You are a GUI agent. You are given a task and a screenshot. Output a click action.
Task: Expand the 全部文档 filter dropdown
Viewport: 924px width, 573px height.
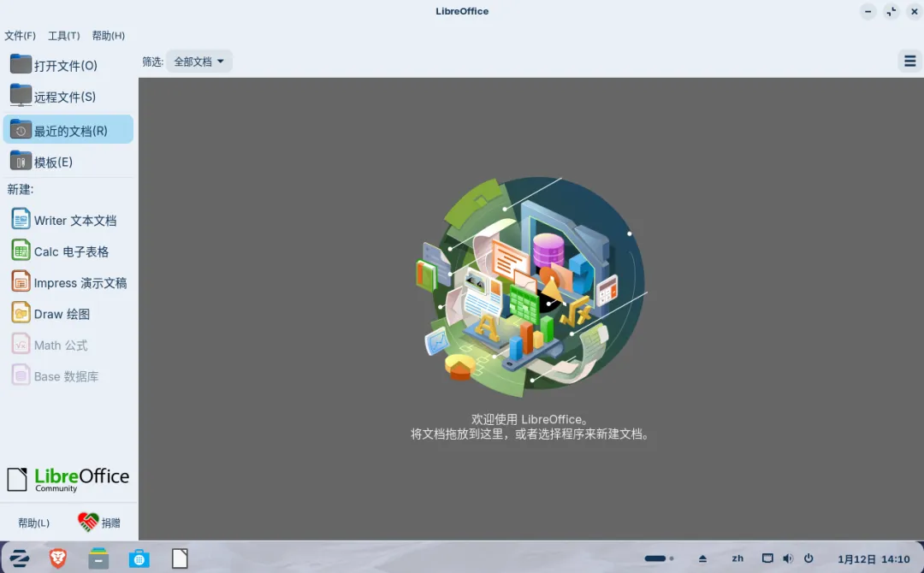pos(199,62)
